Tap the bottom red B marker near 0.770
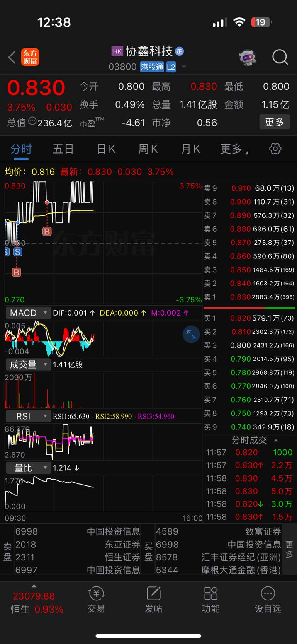This screenshot has width=297, height=644. click(x=16, y=272)
